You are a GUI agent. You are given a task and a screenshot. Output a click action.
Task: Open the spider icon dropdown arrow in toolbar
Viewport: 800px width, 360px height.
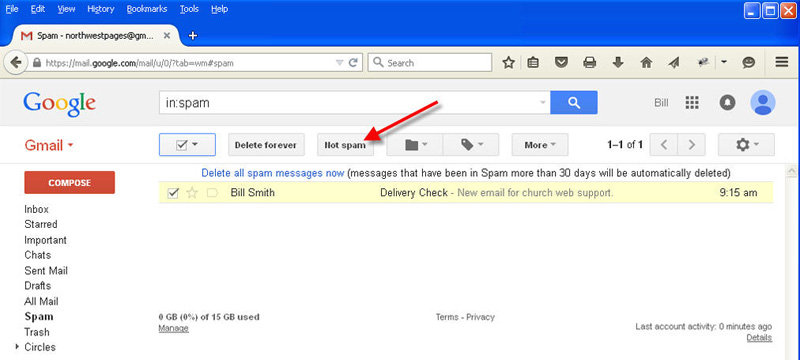coord(724,63)
